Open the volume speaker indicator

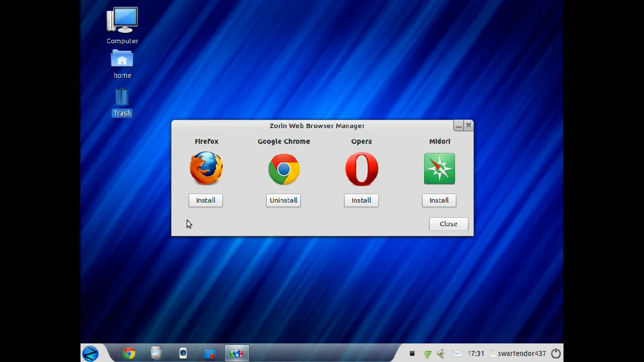pos(441,354)
